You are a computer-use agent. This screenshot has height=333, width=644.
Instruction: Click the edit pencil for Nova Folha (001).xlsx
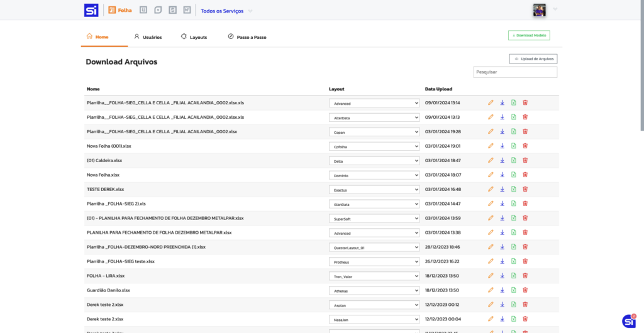click(x=491, y=146)
